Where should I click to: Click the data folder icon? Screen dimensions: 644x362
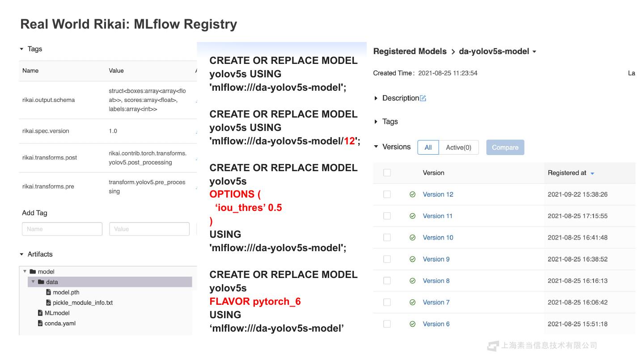click(x=41, y=282)
